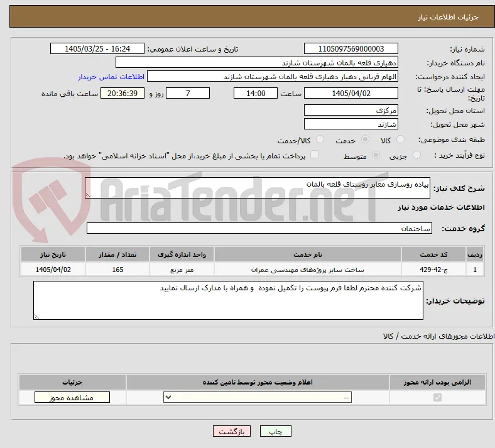The image size is (495, 448).
Task: Click the request creator name field
Action: (273, 77)
